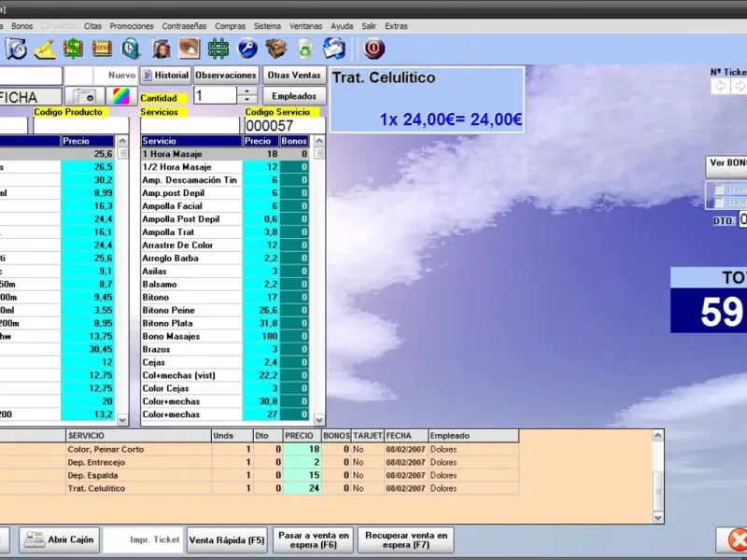Open the woman's photo folder toolbar icon
The width and height of the screenshot is (747, 560).
click(x=161, y=49)
